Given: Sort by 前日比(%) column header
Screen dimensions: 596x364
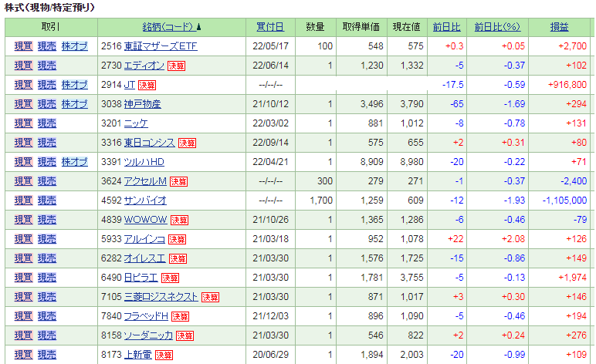Looking at the screenshot, I should click(x=497, y=27).
